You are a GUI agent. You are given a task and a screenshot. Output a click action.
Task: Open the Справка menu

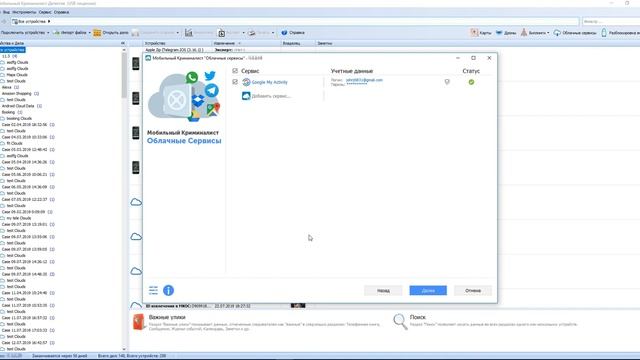tap(61, 12)
